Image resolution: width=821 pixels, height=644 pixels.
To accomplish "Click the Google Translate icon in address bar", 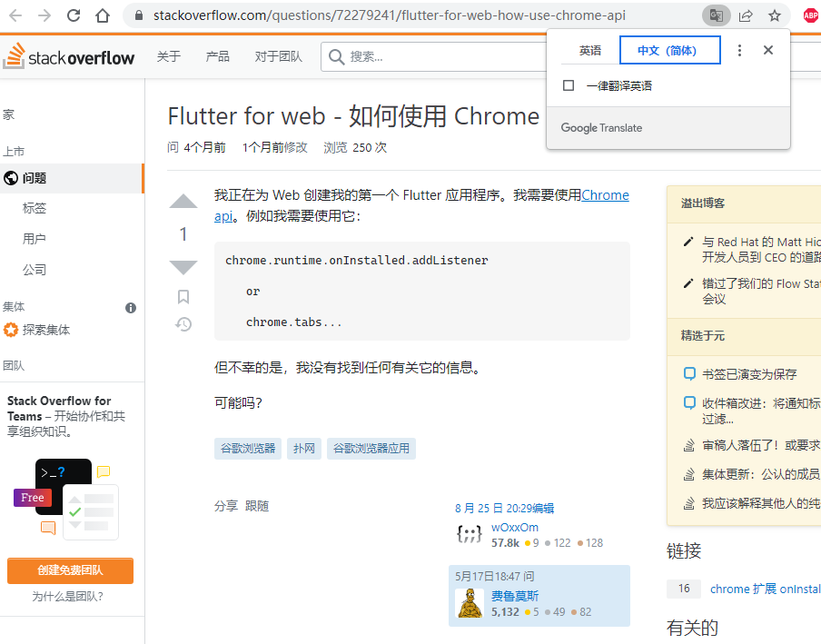I will pyautogui.click(x=716, y=15).
